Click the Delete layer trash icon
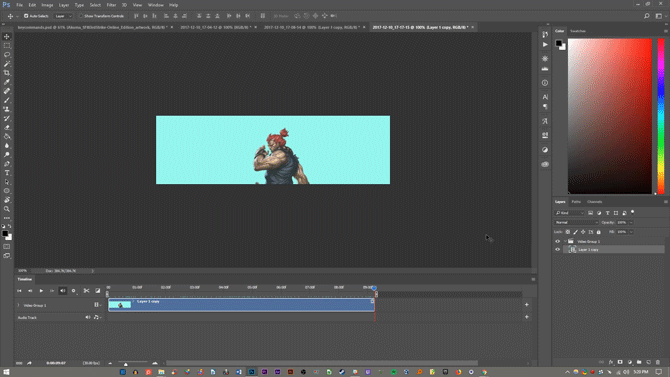670x377 pixels. click(x=658, y=362)
